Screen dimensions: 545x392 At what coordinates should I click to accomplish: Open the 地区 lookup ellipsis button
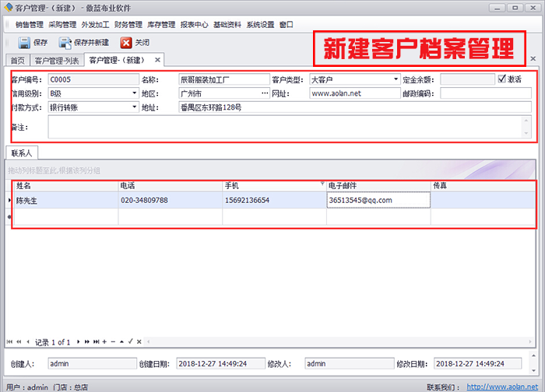point(264,93)
